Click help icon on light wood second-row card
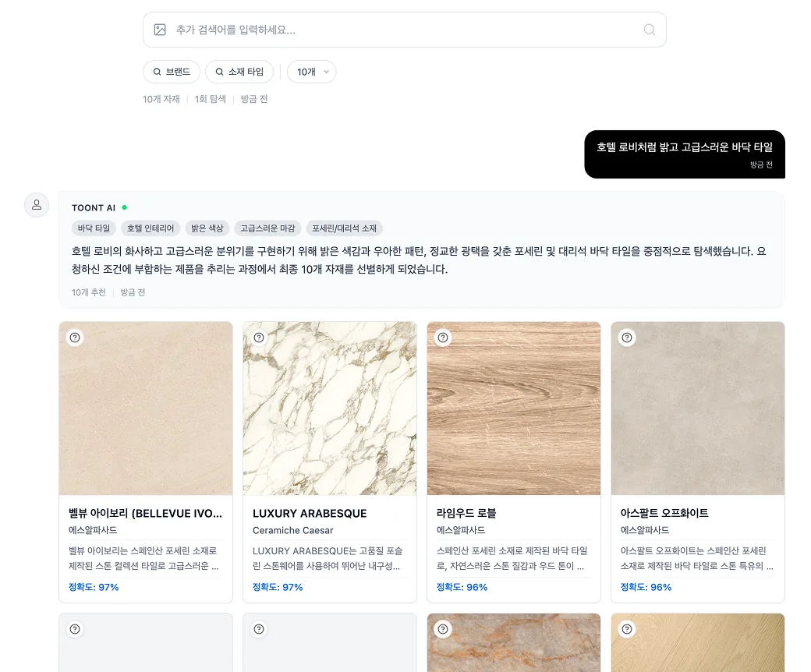 627,629
